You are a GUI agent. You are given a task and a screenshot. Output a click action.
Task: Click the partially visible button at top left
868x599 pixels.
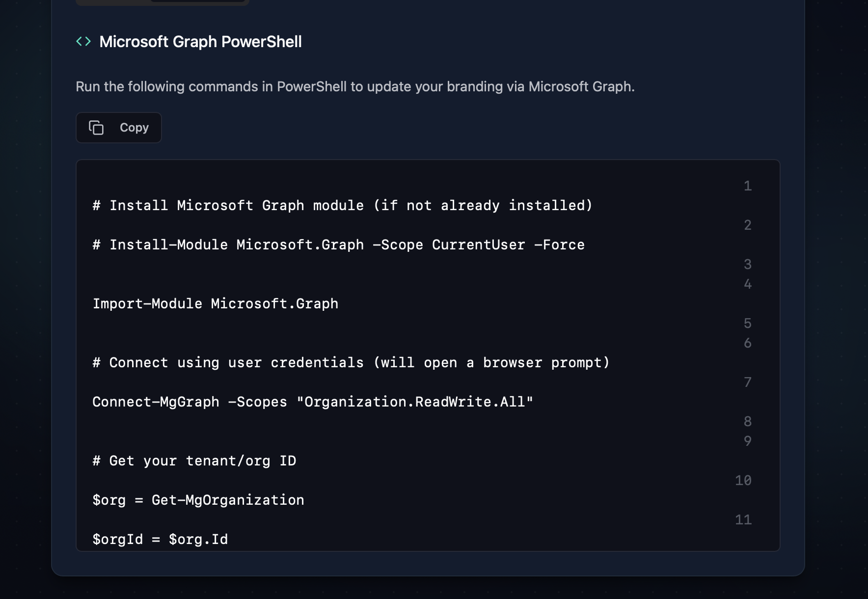pyautogui.click(x=162, y=2)
